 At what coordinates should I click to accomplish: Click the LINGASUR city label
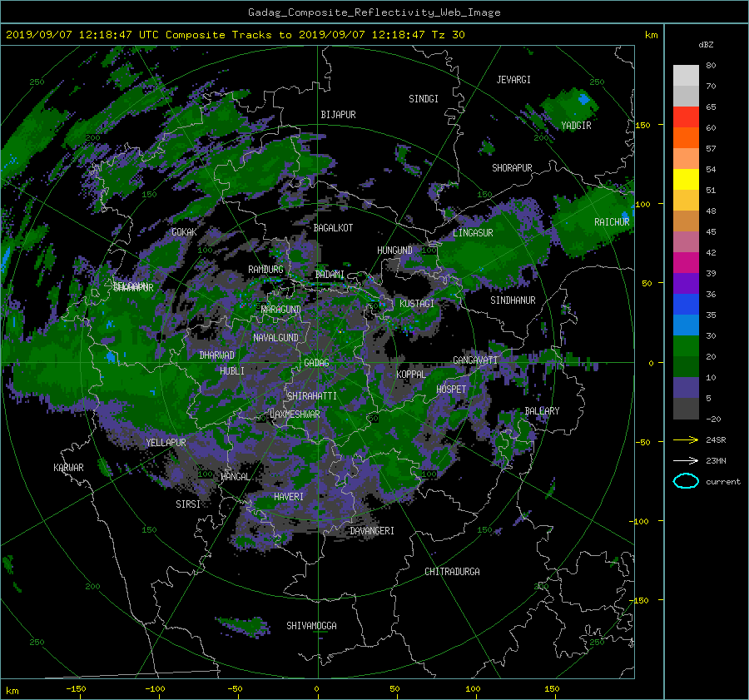tap(473, 233)
